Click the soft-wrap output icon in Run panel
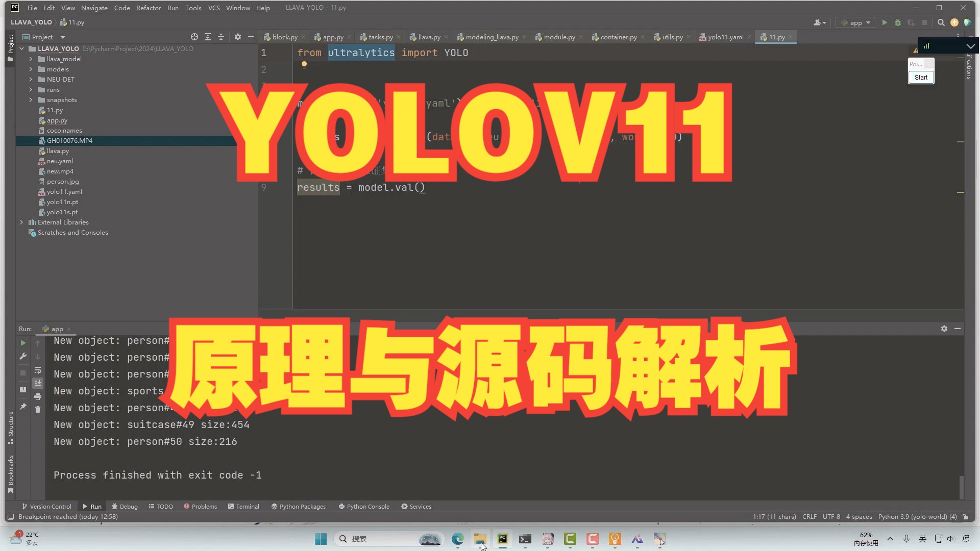980x551 pixels. 38,371
